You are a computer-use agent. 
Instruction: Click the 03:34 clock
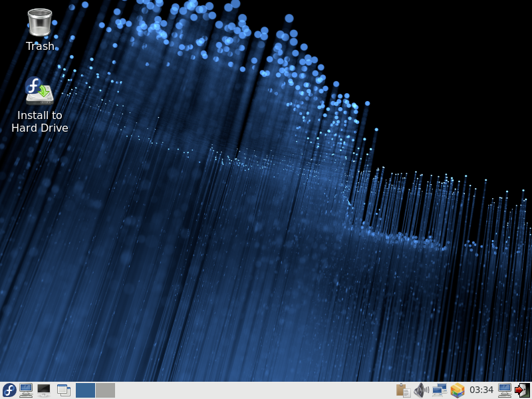tap(481, 390)
